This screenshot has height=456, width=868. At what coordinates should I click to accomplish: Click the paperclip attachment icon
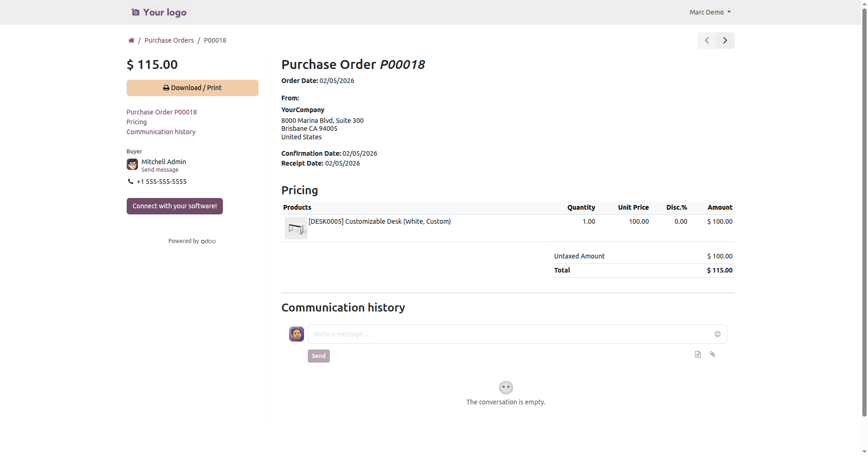712,354
